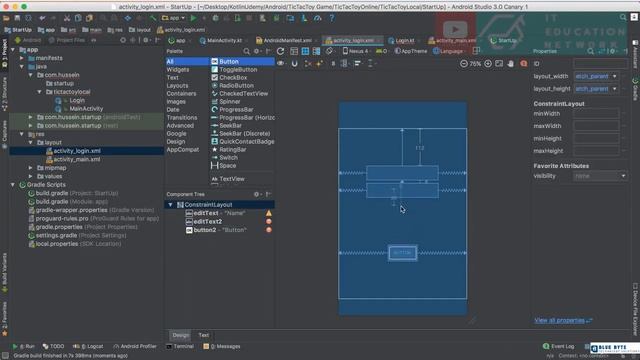Image resolution: width=640 pixels, height=360 pixels.
Task: Open Language dropdown in design toolbar
Action: pos(449,51)
